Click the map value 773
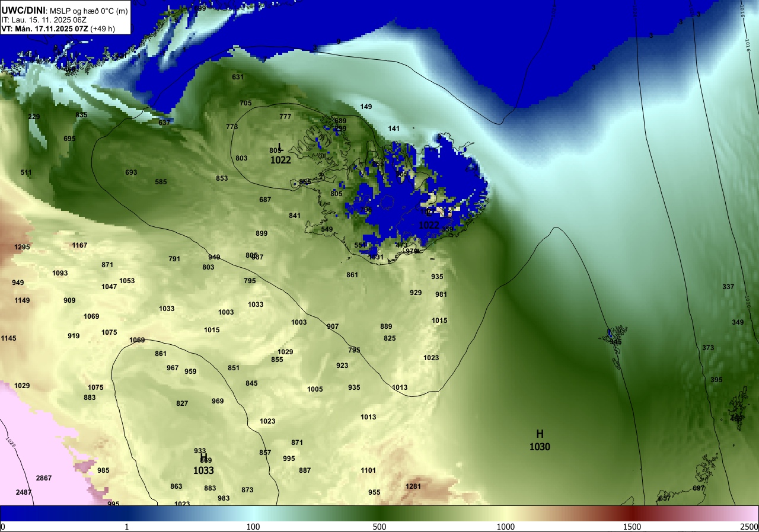This screenshot has width=759, height=532. [232, 127]
